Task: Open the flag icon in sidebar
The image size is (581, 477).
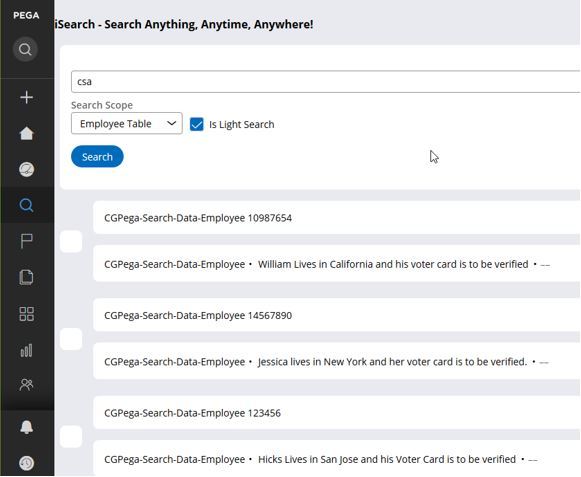Action: click(26, 241)
